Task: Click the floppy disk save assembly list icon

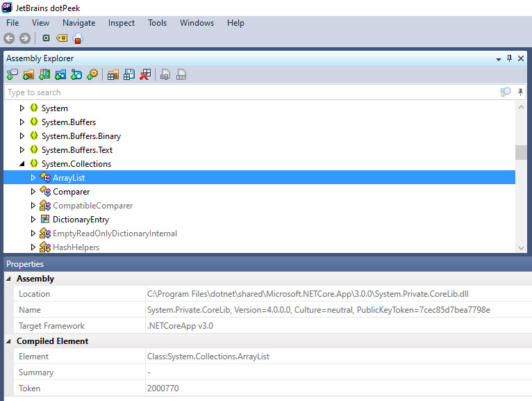Action: coord(129,74)
